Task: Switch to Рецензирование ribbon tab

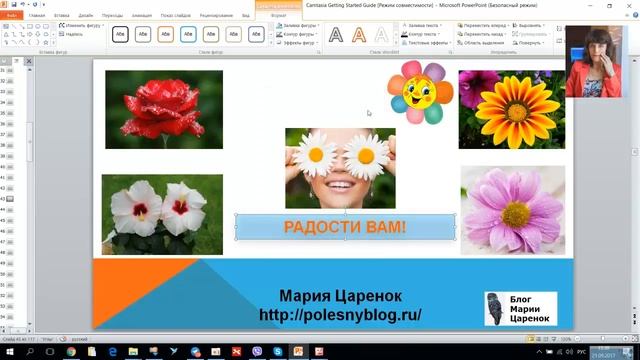Action: click(216, 16)
